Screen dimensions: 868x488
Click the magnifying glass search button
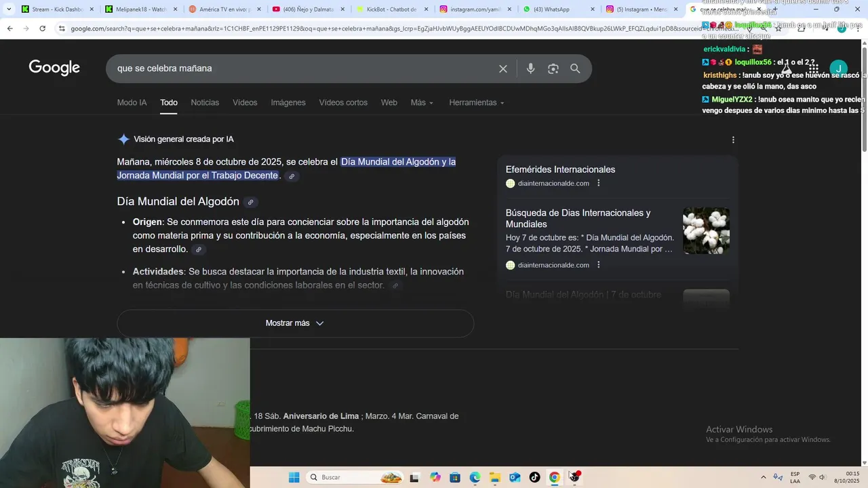point(575,68)
